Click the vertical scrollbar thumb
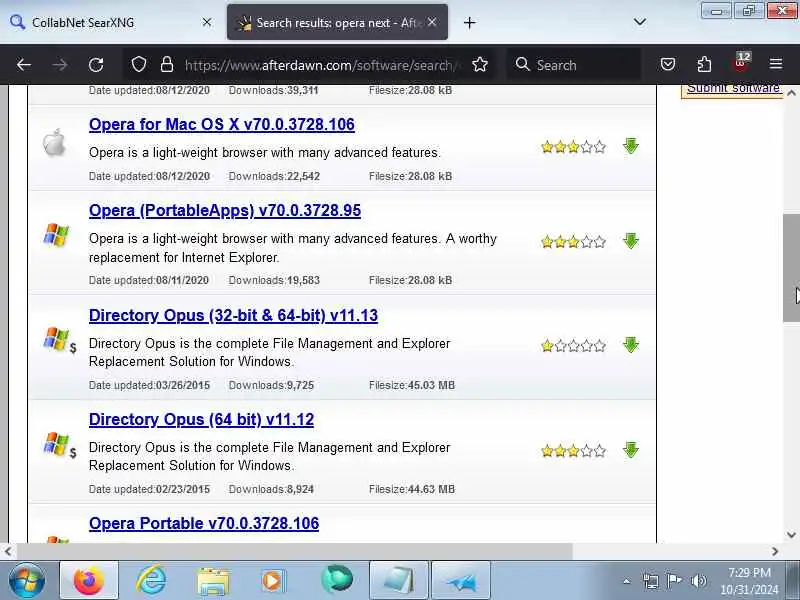800x600 pixels. 791,268
